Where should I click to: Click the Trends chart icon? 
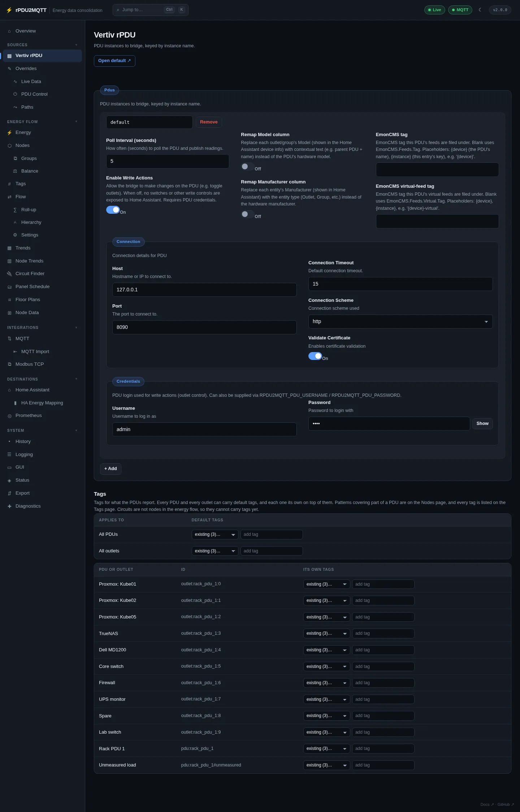coord(9,248)
